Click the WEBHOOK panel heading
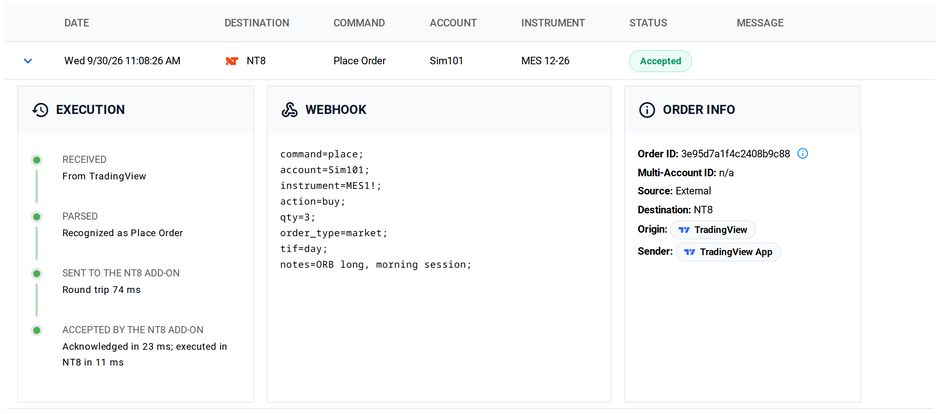 point(336,110)
